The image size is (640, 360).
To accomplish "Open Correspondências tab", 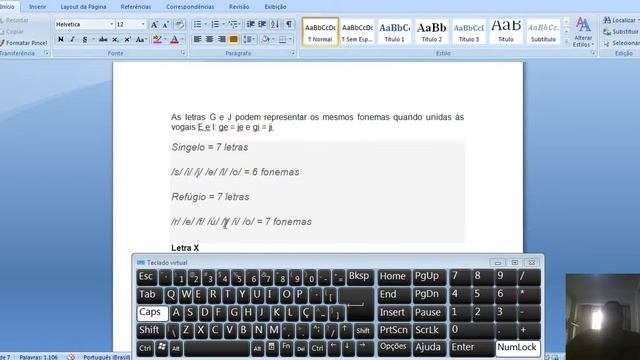I will point(190,7).
